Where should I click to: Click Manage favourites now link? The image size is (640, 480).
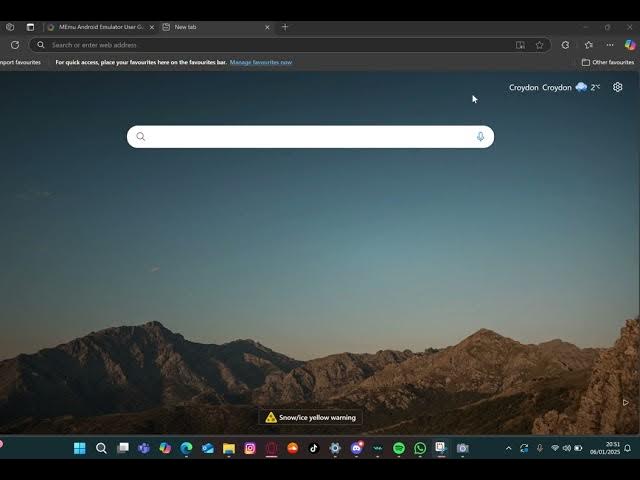(261, 62)
